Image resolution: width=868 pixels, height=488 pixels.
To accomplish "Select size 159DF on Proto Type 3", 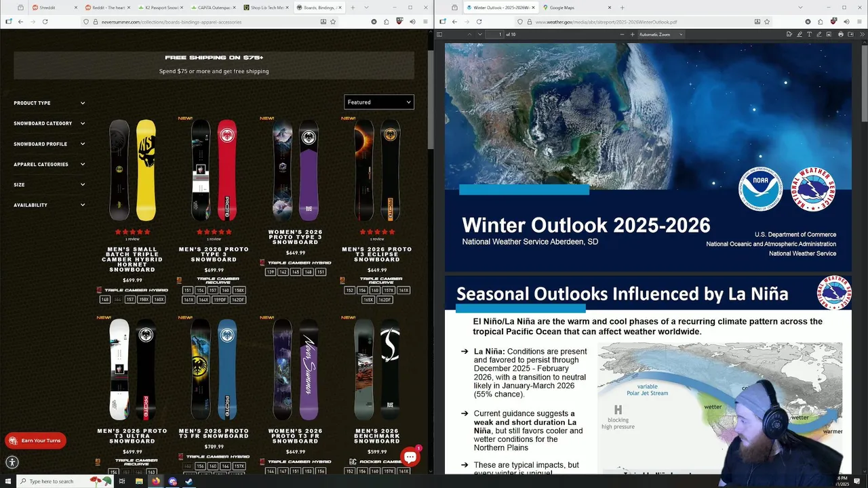I will (x=220, y=300).
